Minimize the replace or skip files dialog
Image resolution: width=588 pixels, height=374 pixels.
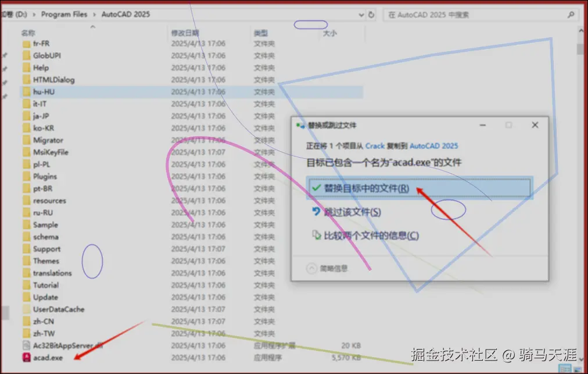[483, 125]
